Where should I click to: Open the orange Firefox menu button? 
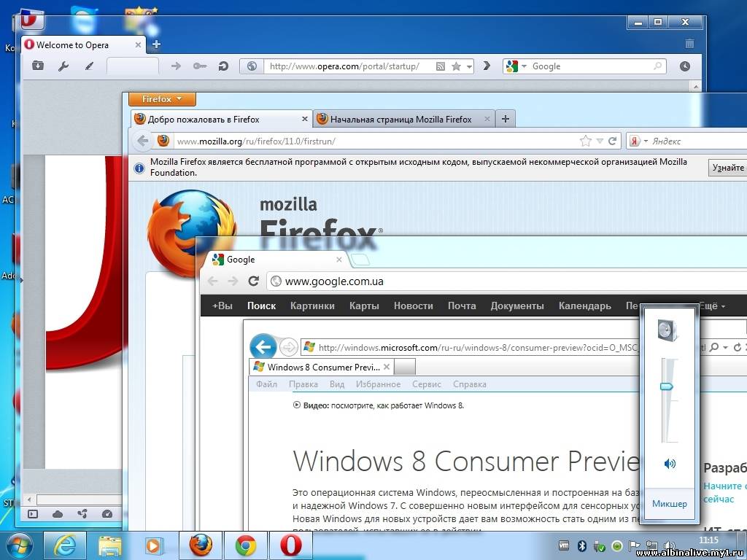pos(162,99)
